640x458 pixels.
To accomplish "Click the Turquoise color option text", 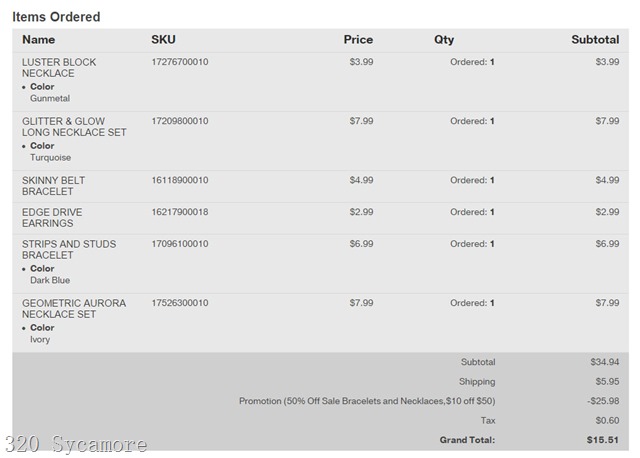I will tap(51, 158).
